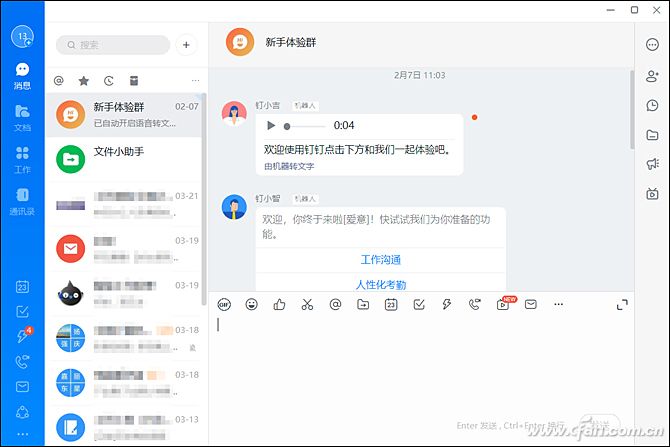Open more filter options ellipsis

195,80
